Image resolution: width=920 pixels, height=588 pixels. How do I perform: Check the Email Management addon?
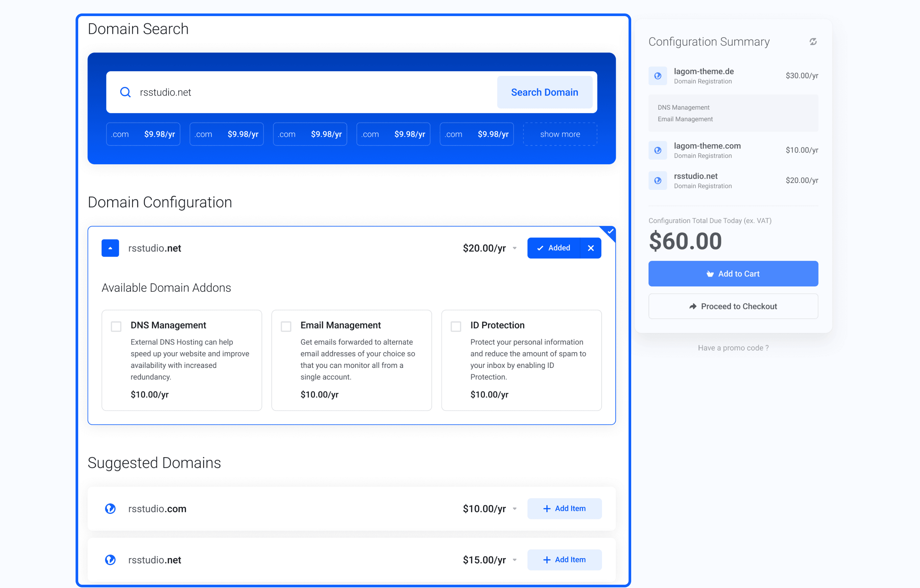pyautogui.click(x=286, y=326)
